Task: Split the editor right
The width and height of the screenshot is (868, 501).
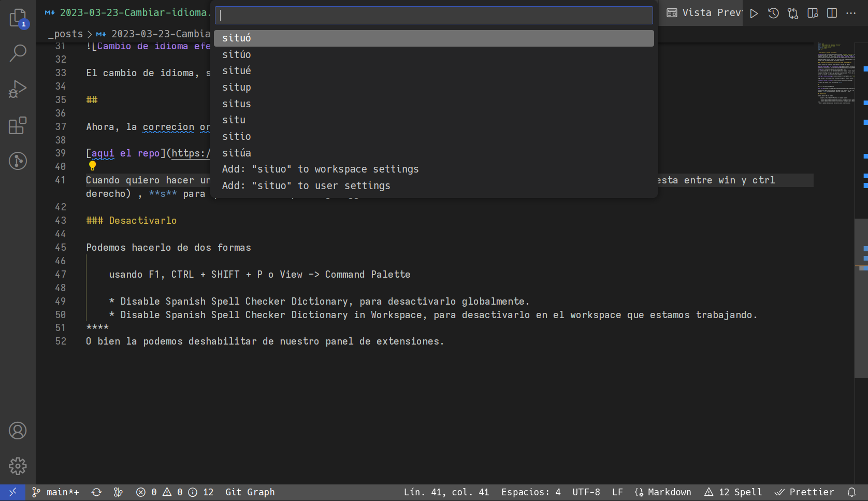Action: pos(832,13)
